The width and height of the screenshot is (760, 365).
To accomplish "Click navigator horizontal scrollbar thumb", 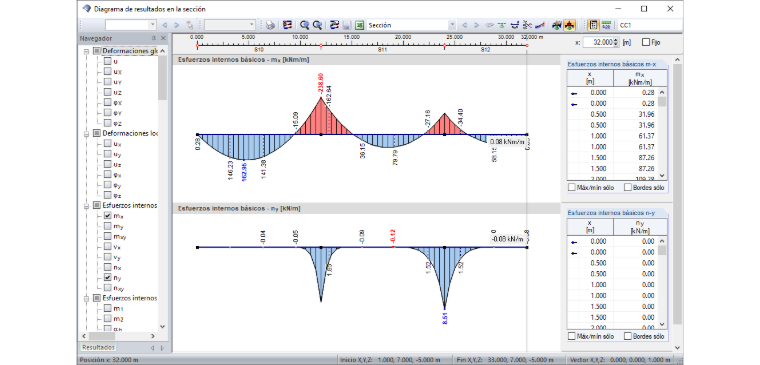I will pos(102,336).
